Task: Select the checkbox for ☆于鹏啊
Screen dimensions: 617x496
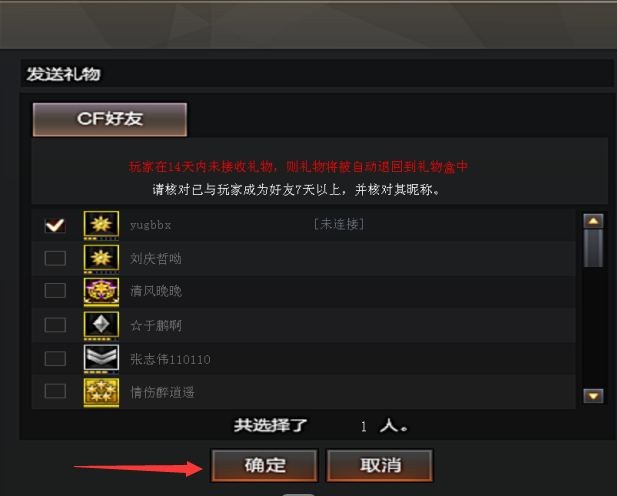Action: (55, 325)
